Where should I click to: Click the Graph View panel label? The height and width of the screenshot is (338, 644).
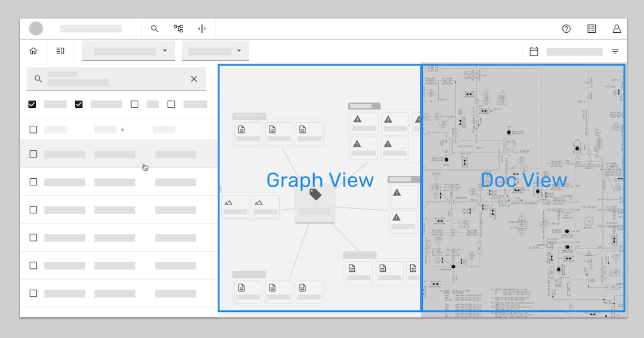pos(320,180)
